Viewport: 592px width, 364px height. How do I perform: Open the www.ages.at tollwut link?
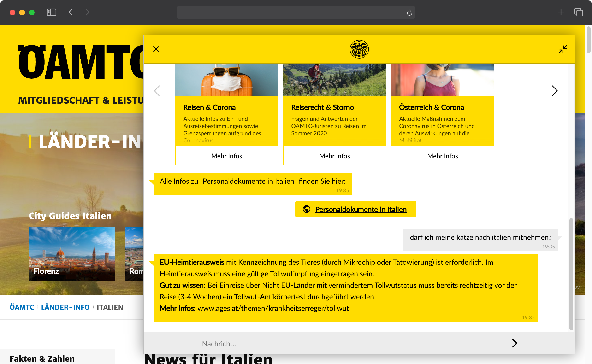(273, 308)
